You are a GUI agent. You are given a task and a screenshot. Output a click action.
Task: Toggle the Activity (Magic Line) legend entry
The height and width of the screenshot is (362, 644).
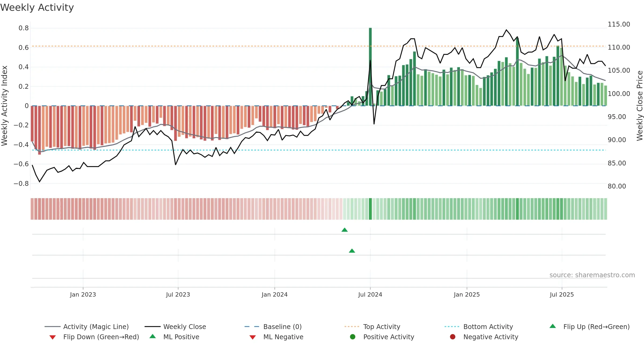tap(87, 327)
